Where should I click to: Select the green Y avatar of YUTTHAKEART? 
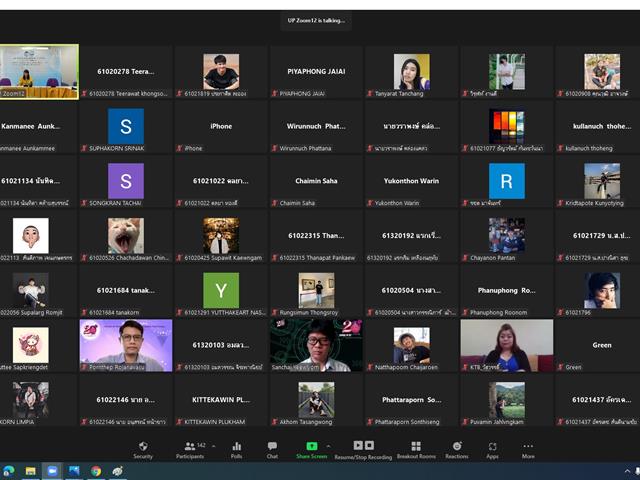click(221, 290)
